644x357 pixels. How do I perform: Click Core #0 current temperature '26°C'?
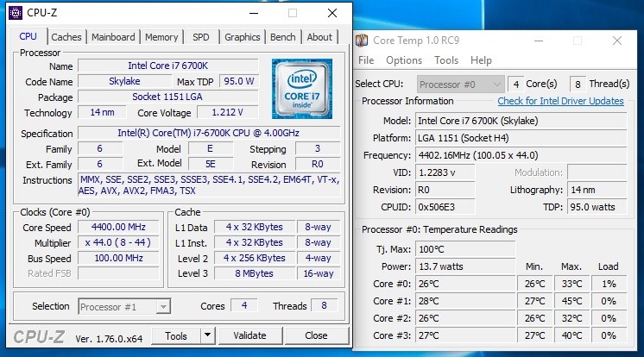pos(465,284)
